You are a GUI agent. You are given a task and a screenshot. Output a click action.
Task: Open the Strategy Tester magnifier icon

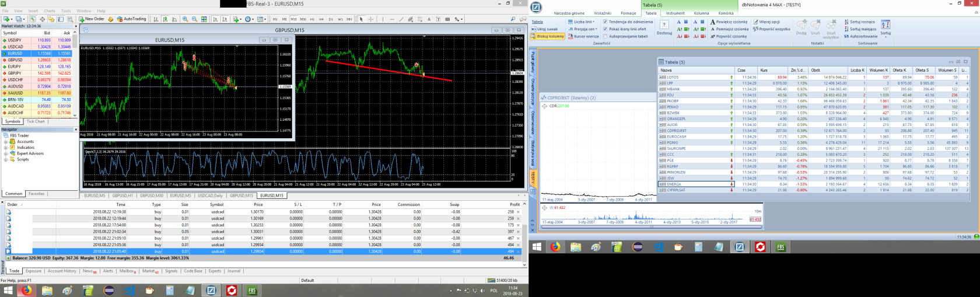point(70,19)
